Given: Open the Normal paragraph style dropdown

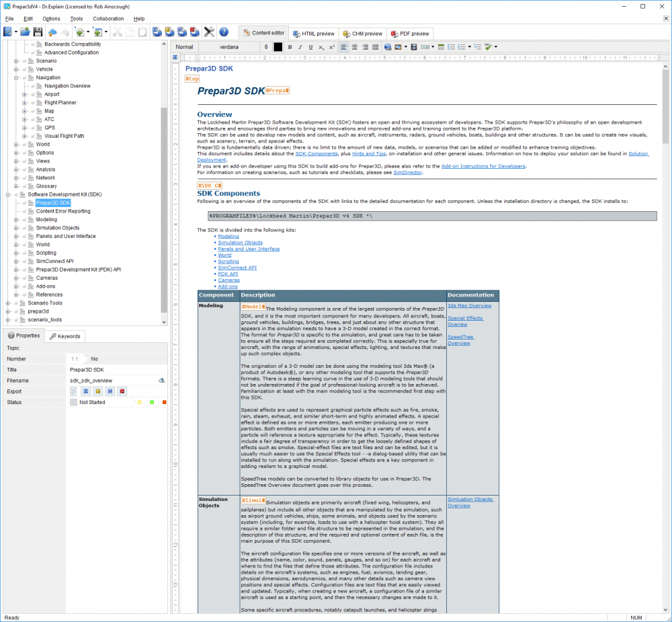Looking at the screenshot, I should (x=184, y=47).
